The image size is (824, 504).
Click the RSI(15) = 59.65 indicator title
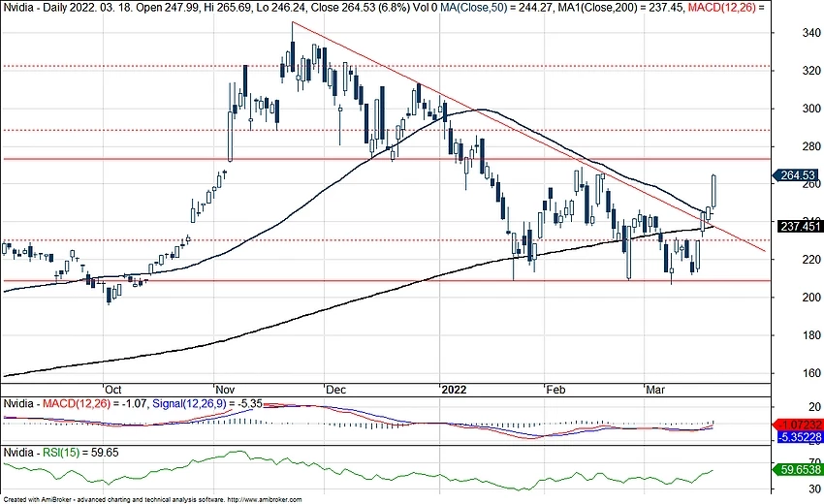coord(80,452)
